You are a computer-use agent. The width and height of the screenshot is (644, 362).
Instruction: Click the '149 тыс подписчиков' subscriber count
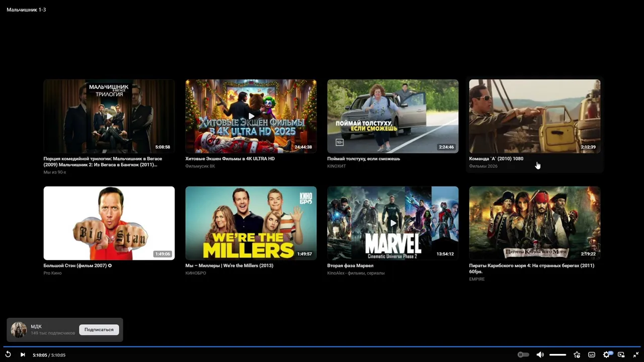(53, 333)
